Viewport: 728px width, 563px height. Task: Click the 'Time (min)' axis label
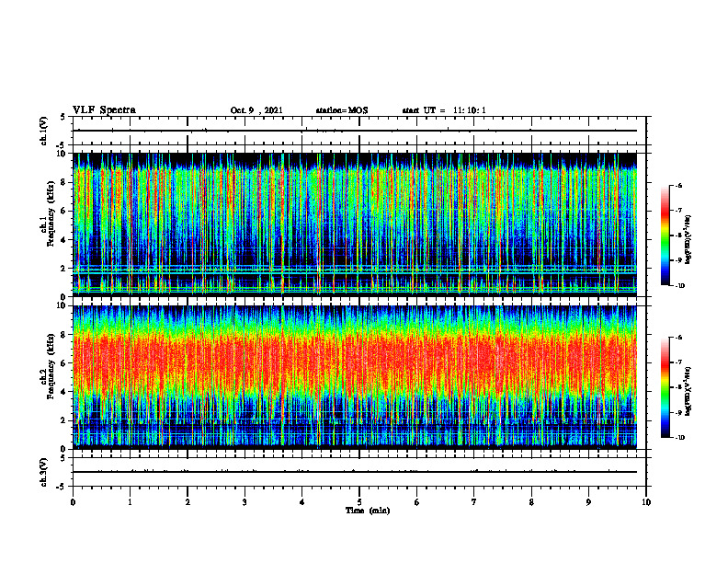point(368,511)
